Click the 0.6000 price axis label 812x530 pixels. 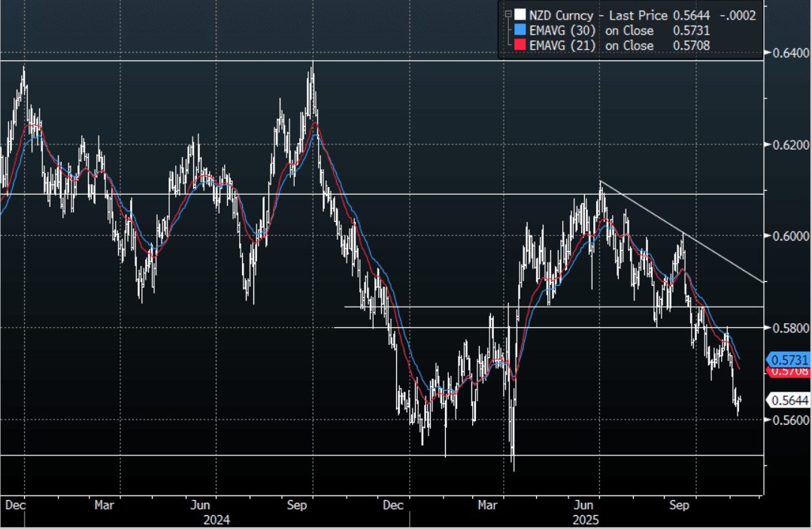(x=790, y=236)
